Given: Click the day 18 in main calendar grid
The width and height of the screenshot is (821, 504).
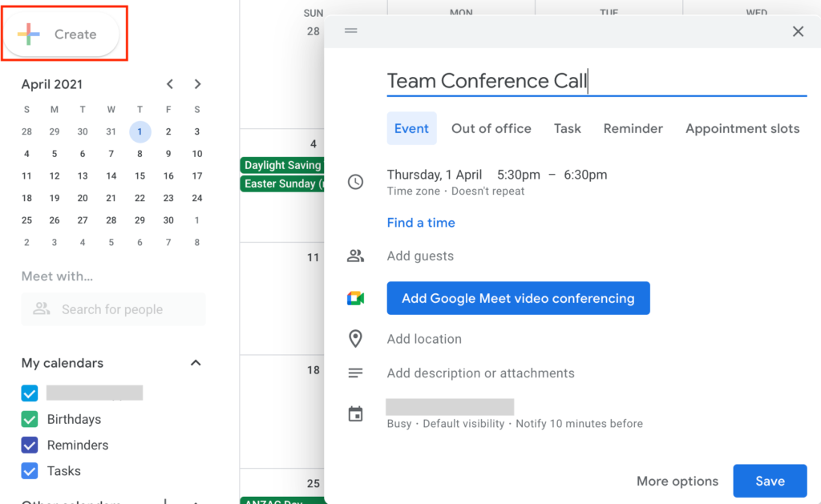Looking at the screenshot, I should click(x=313, y=370).
